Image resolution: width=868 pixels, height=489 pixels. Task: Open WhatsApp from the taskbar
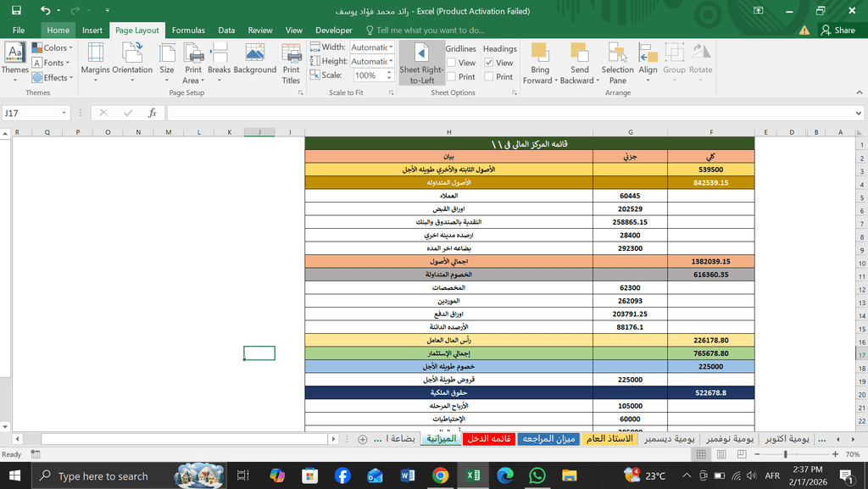537,475
